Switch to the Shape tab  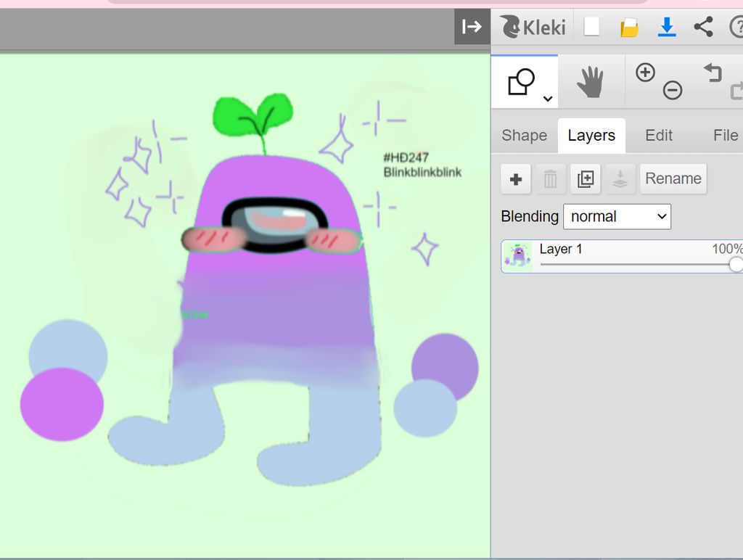pos(524,136)
